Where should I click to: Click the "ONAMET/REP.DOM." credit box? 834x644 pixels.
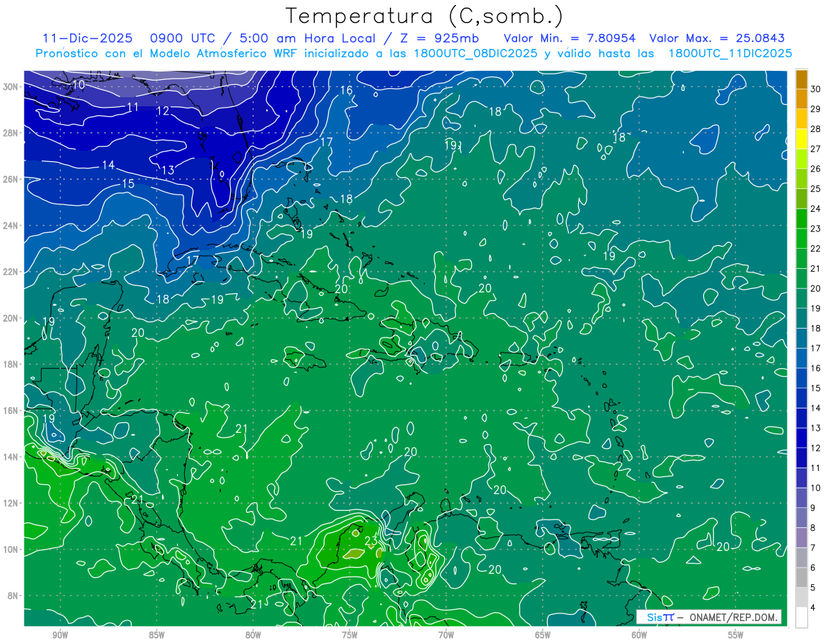tap(709, 617)
